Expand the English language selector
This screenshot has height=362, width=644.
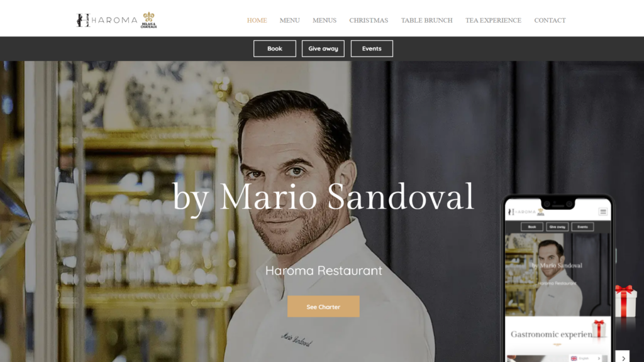[586, 358]
